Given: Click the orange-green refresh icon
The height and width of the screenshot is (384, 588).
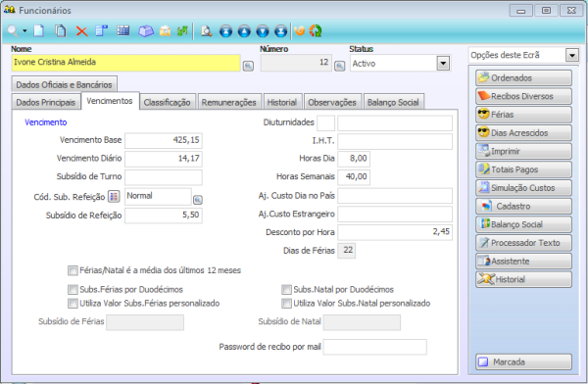Looking at the screenshot, I should (x=316, y=30).
